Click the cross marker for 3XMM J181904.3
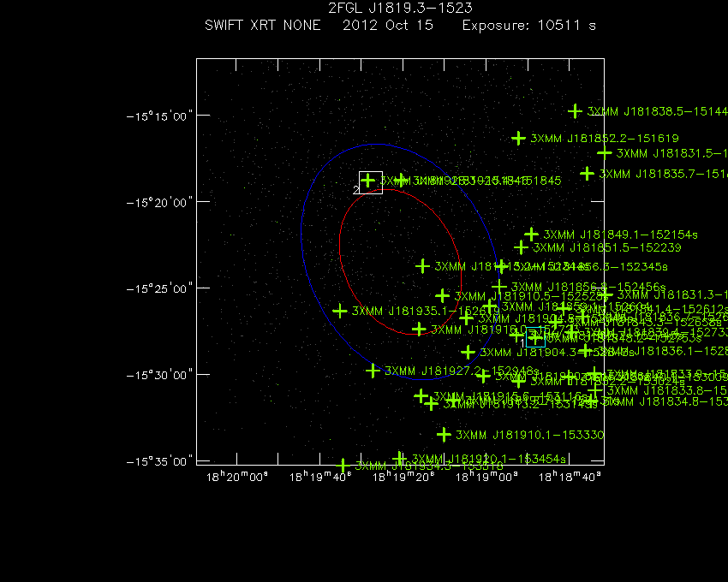This screenshot has height=582, width=728. [468, 352]
